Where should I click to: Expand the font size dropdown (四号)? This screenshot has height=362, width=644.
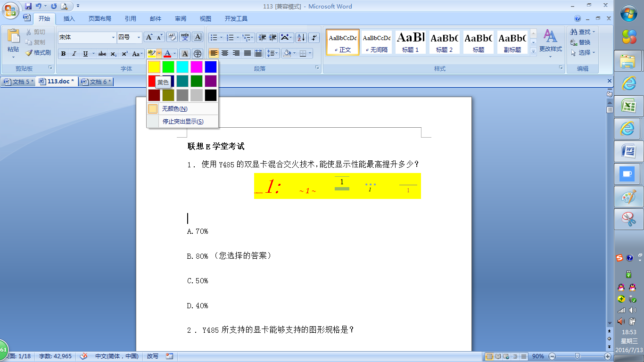tap(139, 37)
